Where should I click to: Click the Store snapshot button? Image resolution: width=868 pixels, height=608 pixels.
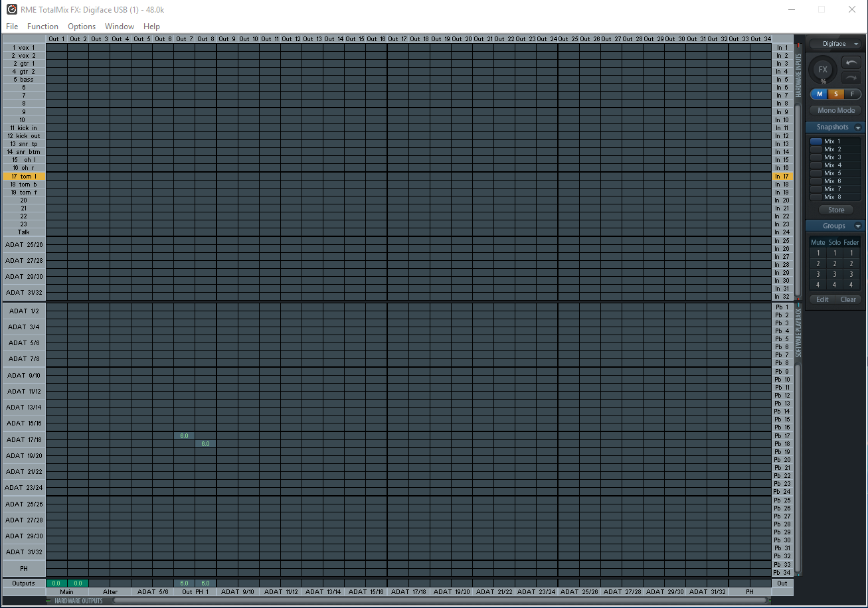coord(835,210)
